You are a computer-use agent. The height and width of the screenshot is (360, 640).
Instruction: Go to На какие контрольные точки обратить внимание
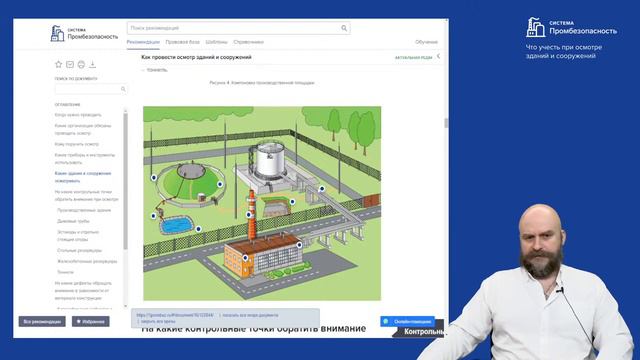pos(87,196)
